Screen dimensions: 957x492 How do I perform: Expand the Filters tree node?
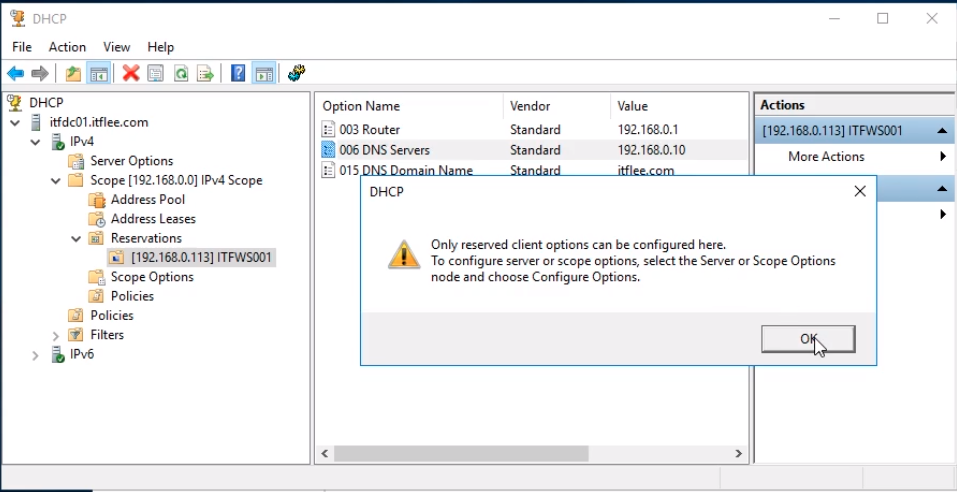tap(56, 336)
